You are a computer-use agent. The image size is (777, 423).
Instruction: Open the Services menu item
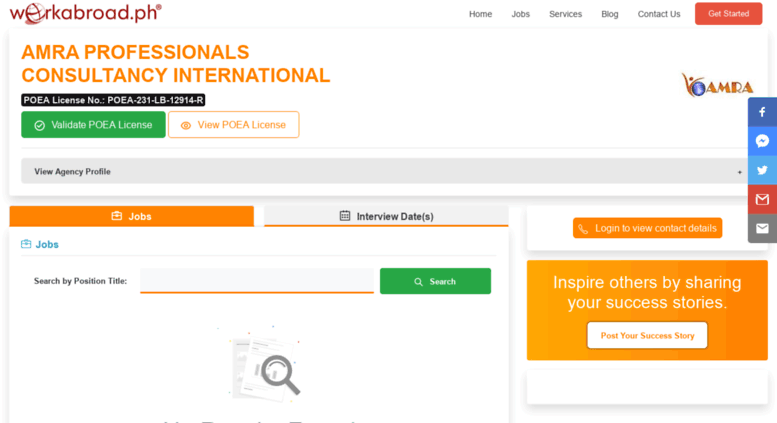[565, 14]
